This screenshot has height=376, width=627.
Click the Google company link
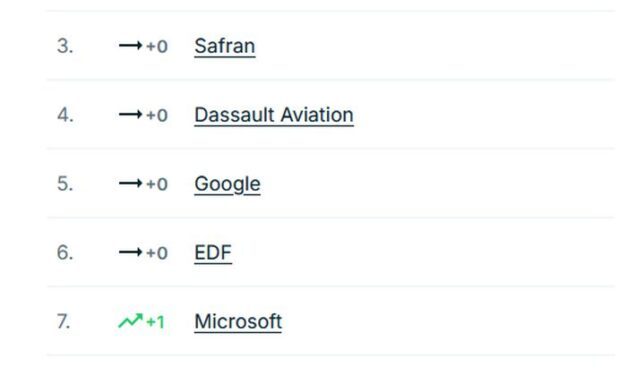point(227,184)
